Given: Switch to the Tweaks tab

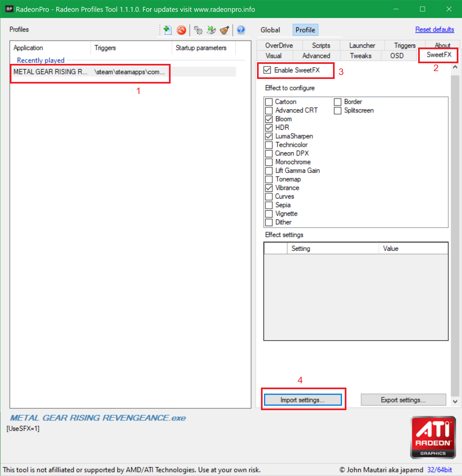Looking at the screenshot, I should coord(361,56).
